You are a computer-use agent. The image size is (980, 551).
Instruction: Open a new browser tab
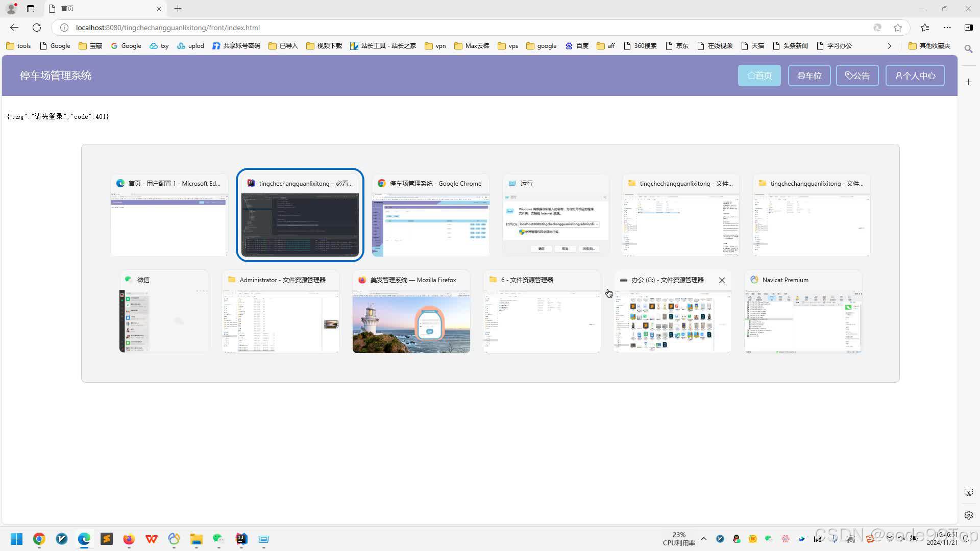(178, 9)
